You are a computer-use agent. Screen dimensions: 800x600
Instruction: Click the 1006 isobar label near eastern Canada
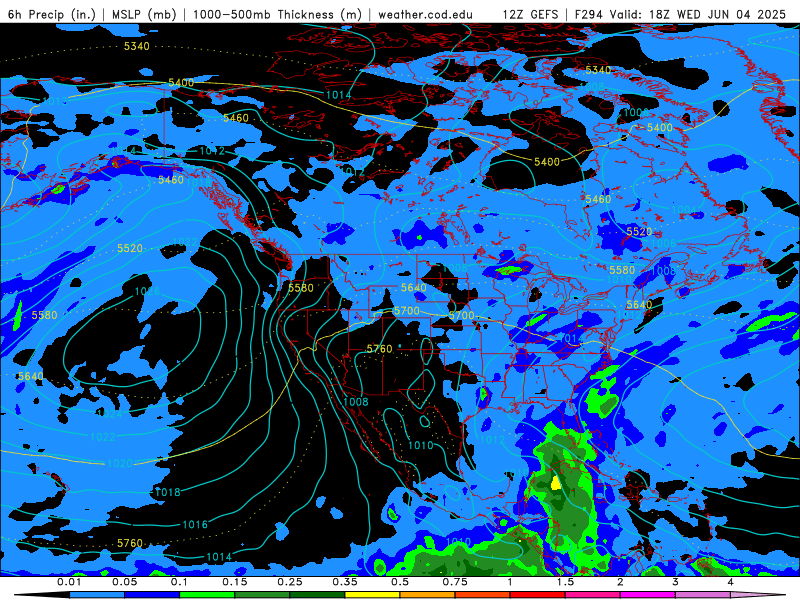663,243
